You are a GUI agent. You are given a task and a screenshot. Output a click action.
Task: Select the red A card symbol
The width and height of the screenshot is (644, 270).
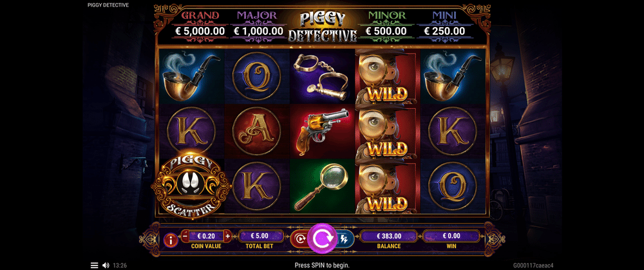[x=257, y=131]
